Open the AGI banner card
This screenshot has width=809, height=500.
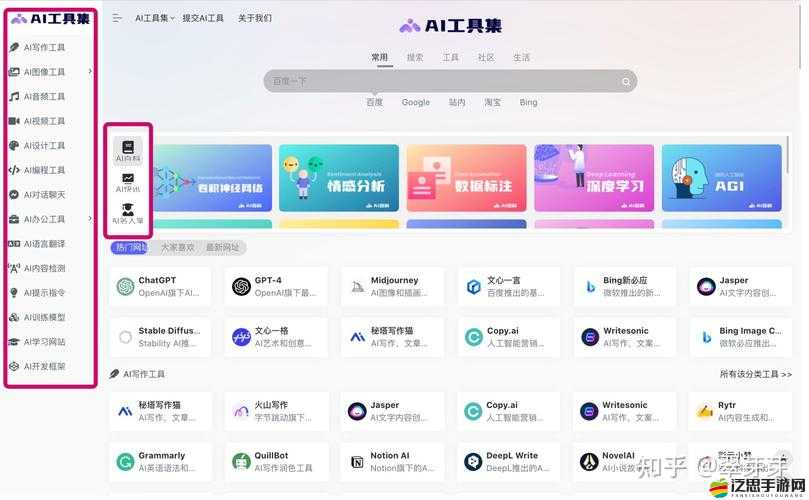[721, 178]
